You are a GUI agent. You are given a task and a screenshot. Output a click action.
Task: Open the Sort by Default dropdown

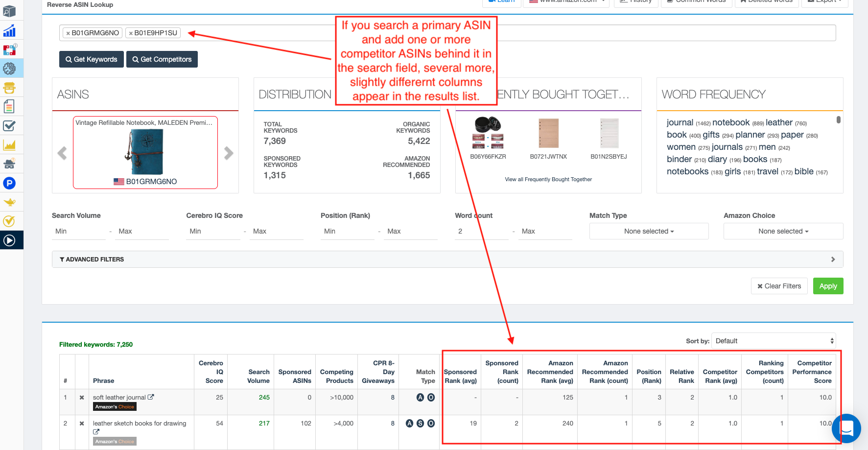pyautogui.click(x=774, y=341)
